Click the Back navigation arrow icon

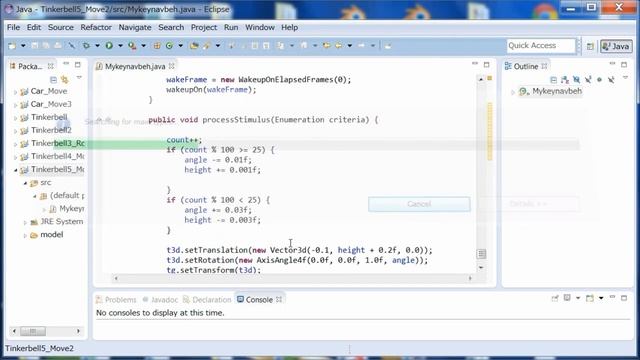[x=339, y=46]
